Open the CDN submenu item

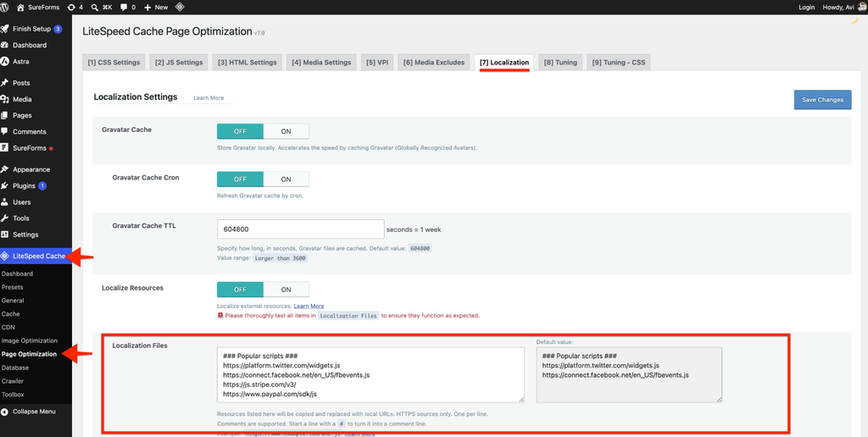click(x=8, y=328)
